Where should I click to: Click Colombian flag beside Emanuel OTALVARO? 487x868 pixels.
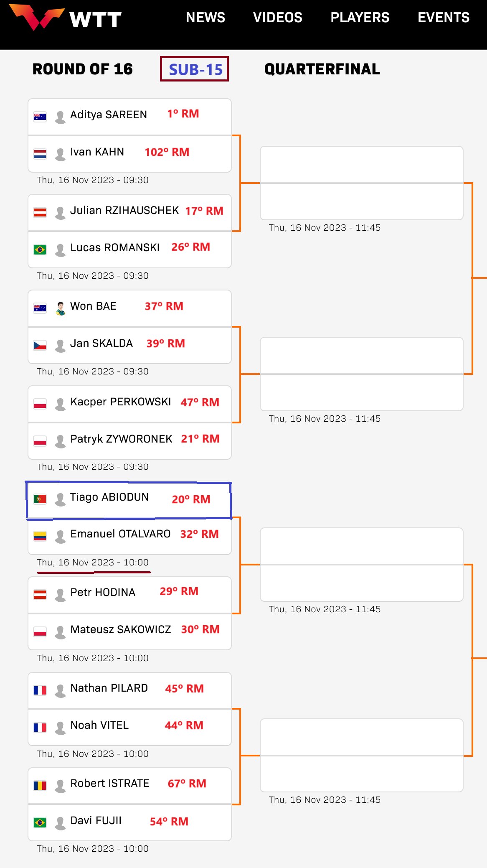coord(40,536)
